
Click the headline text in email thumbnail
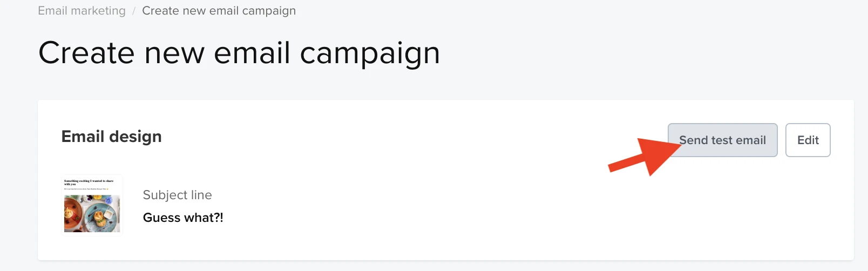pos(89,182)
